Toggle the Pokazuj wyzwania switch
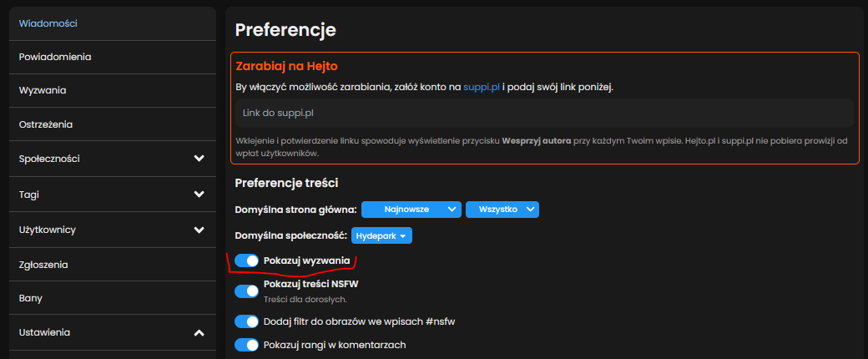Viewport: 868px width, 359px height. click(x=247, y=261)
